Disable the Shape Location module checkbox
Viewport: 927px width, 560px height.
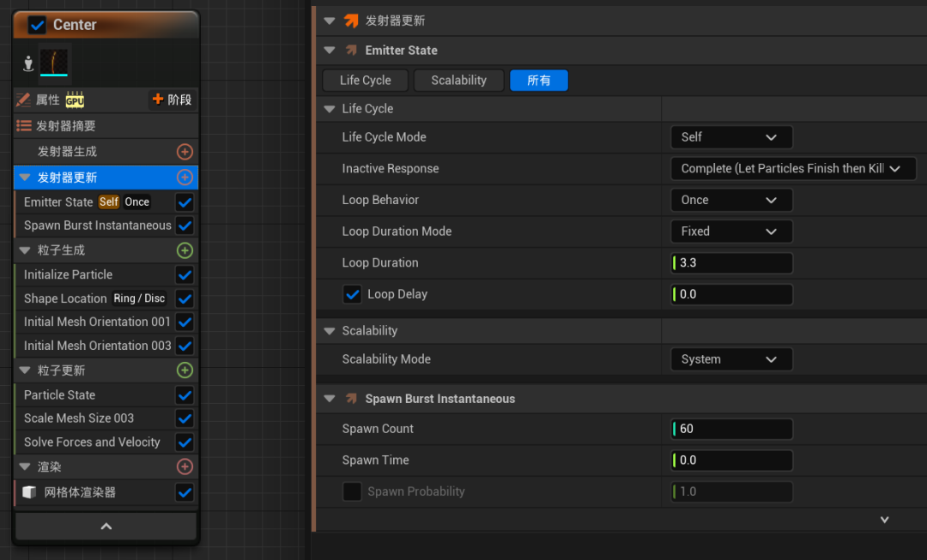(185, 298)
